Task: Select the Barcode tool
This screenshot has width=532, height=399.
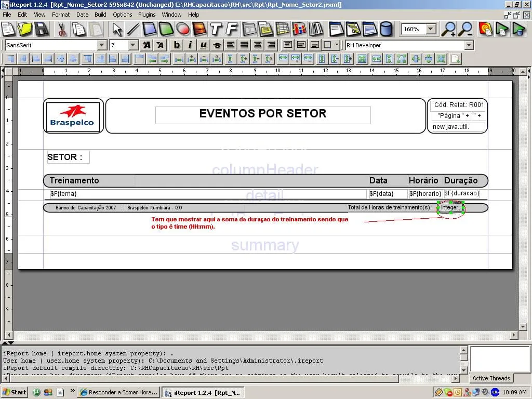Action: pos(316,29)
